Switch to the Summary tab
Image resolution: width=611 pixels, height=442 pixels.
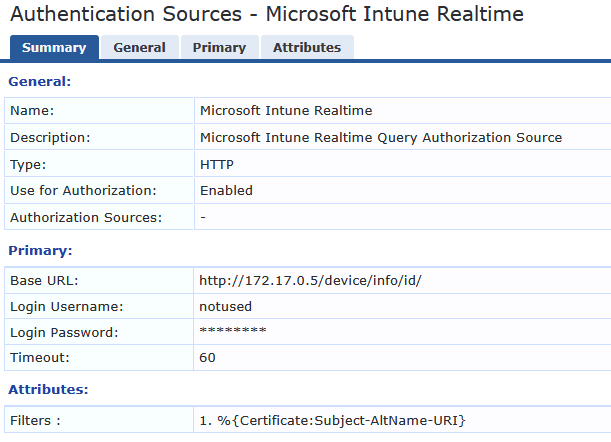click(54, 48)
